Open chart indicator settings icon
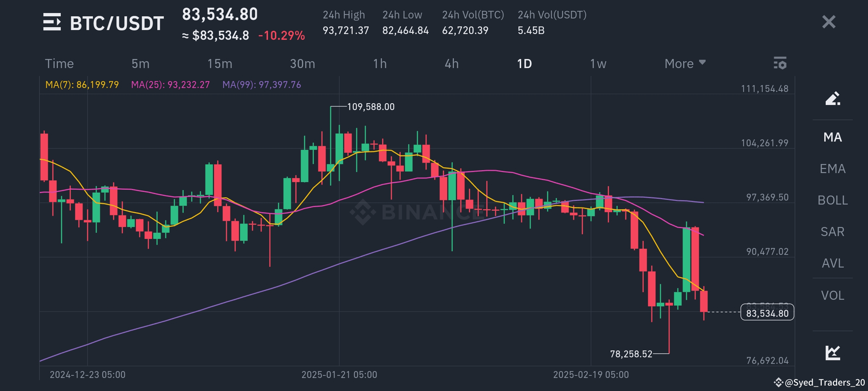Image resolution: width=868 pixels, height=391 pixels. tap(780, 63)
